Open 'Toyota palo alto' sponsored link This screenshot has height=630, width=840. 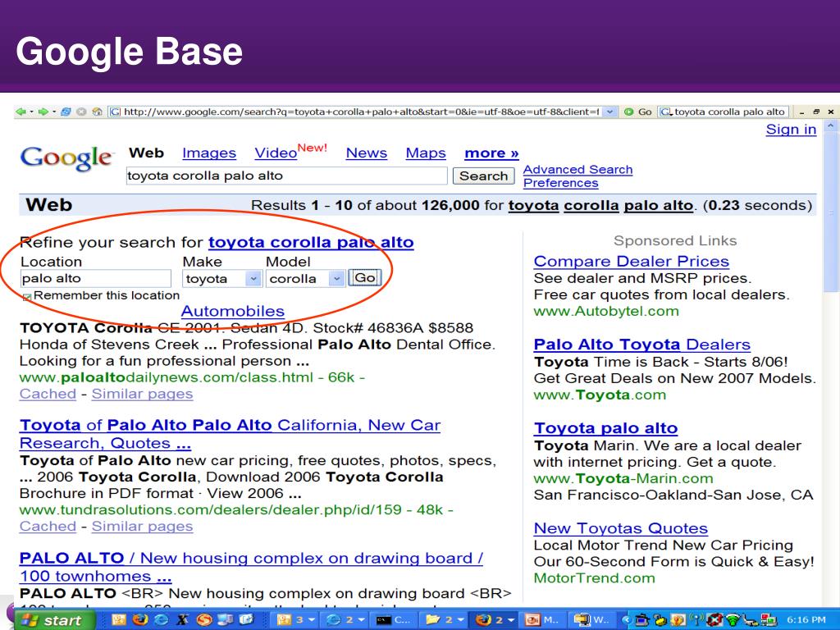click(605, 428)
